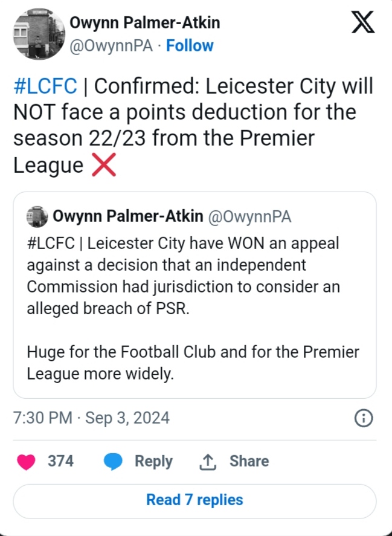This screenshot has width=392, height=536.
Task: Open the #LCFC hashtag in main tweet
Action: click(45, 86)
